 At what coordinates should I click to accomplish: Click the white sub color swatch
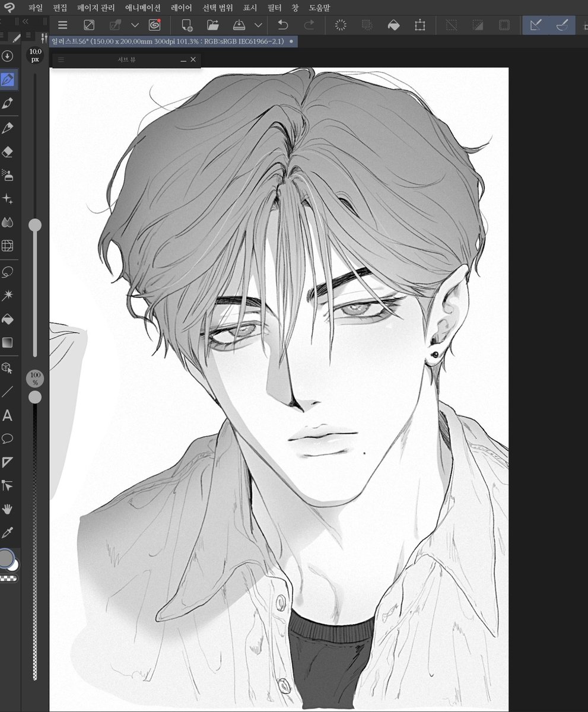coord(14,565)
